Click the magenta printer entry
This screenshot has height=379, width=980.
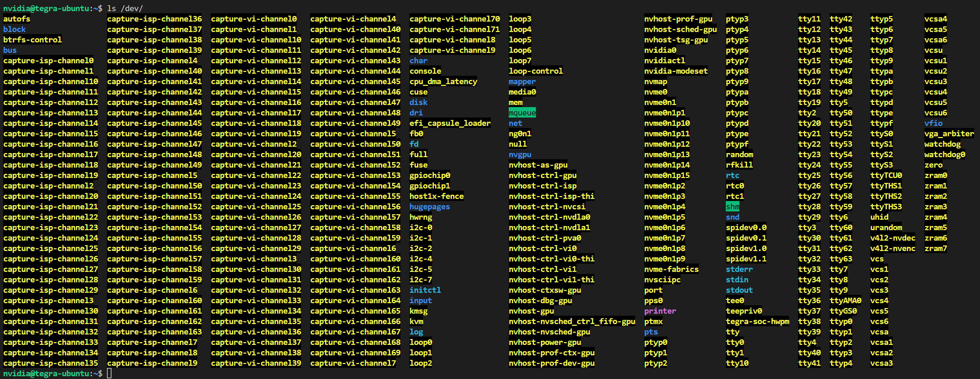tap(660, 311)
